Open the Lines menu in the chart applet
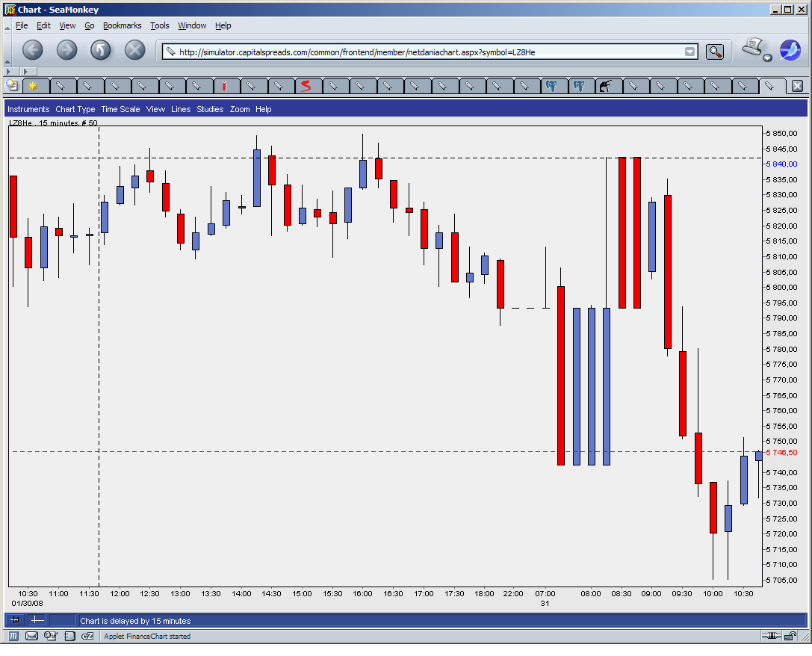This screenshot has width=812, height=656. (181, 109)
